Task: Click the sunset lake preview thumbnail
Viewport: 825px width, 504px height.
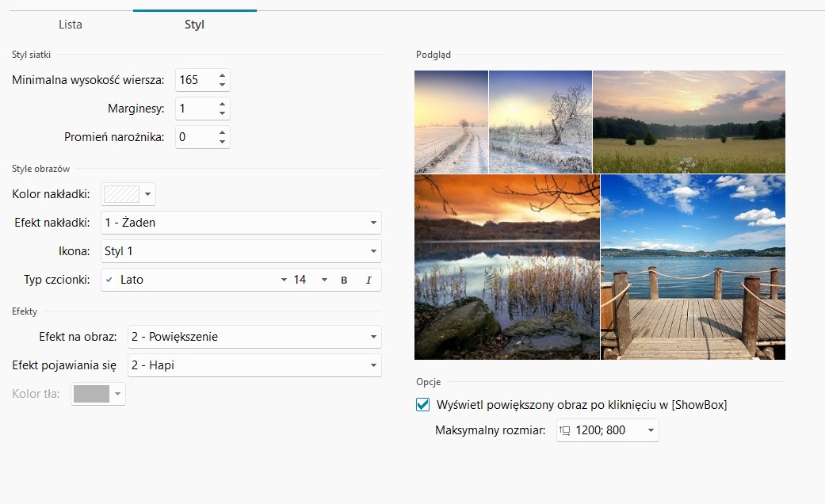Action: 506,267
